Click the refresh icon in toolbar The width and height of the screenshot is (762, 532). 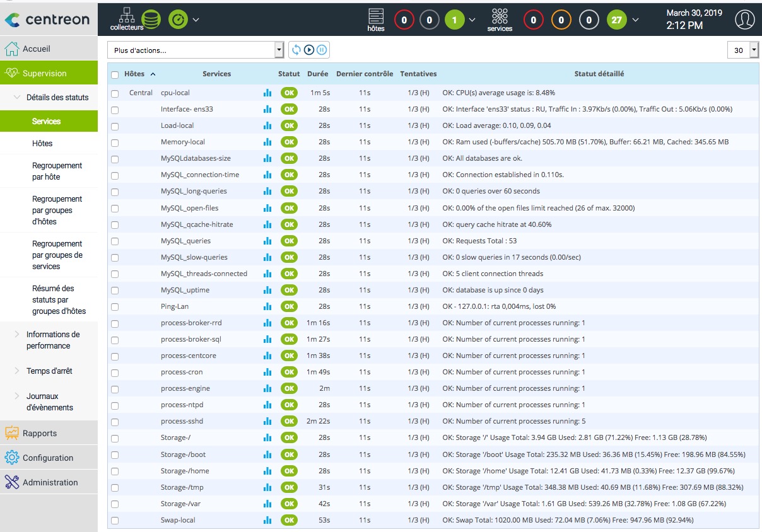(x=296, y=50)
